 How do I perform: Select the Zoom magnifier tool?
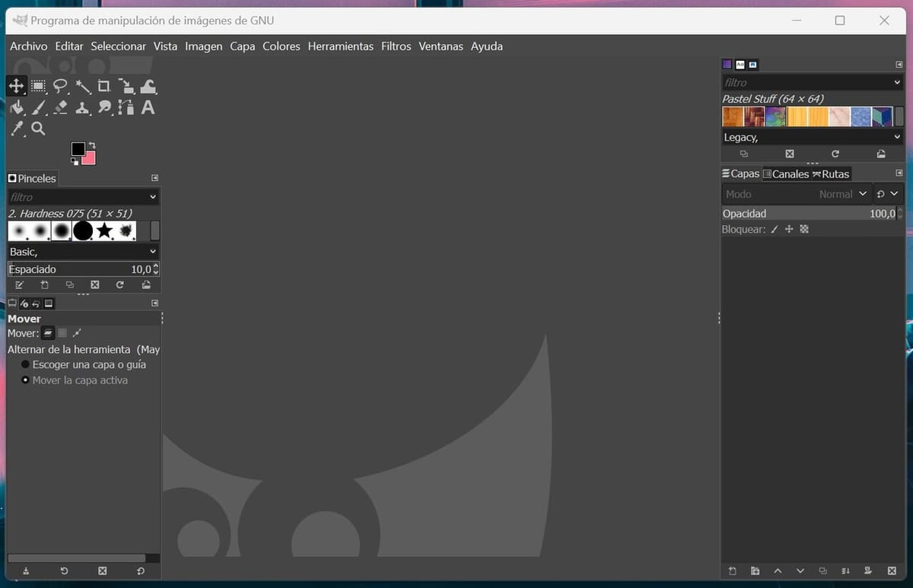click(x=39, y=129)
